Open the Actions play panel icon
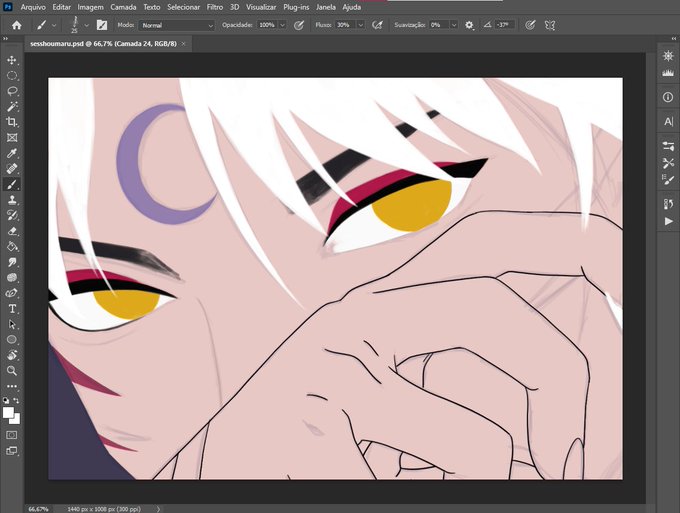Screen dimensions: 680x513 pos(668,221)
